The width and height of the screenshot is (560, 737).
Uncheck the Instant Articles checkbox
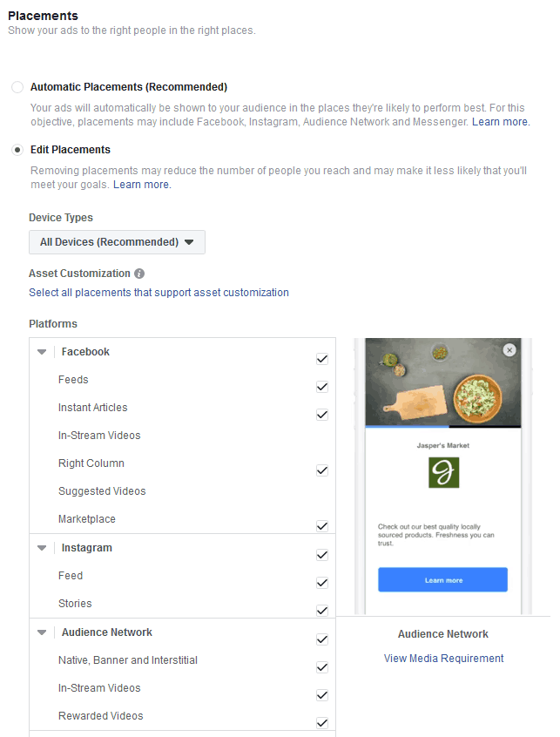pyautogui.click(x=322, y=415)
